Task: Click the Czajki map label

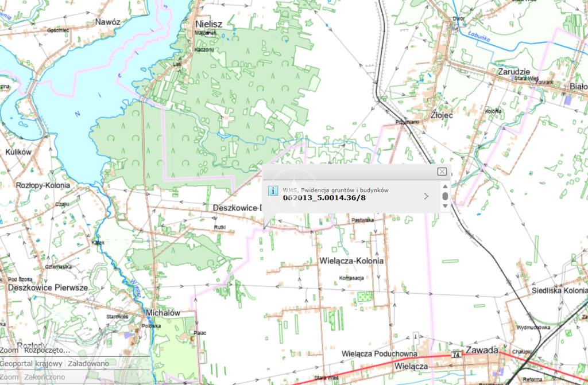Action: (x=62, y=204)
